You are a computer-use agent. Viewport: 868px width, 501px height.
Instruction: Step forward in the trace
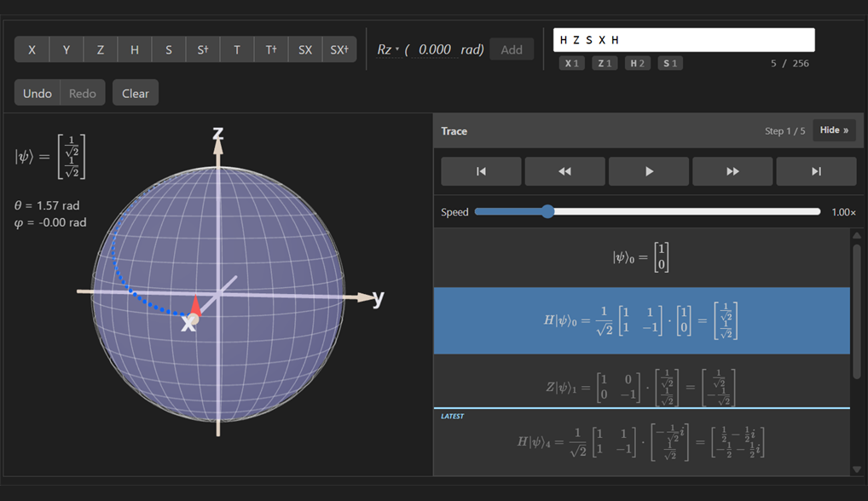[x=732, y=171]
